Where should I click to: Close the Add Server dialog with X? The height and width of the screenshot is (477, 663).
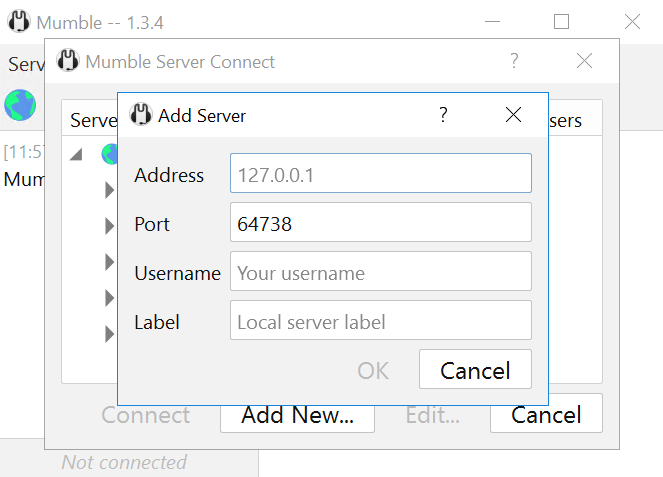coord(513,115)
